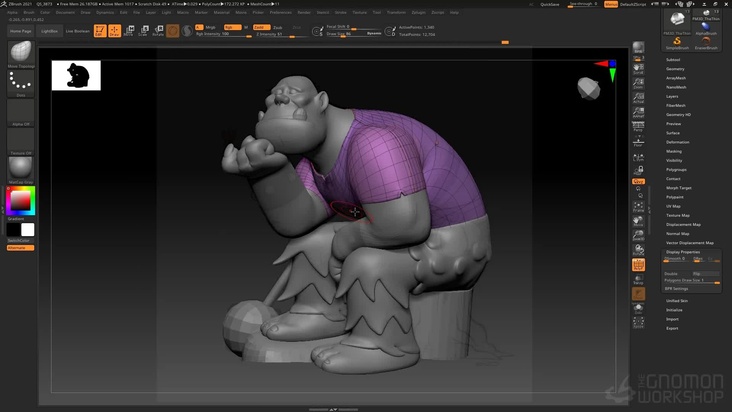Click the Actual size icon

pos(638,98)
